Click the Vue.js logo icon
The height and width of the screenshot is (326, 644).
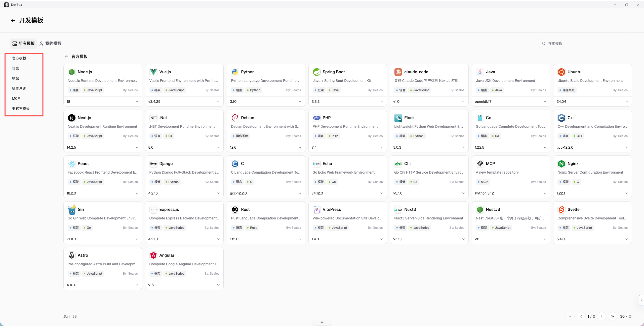click(153, 72)
